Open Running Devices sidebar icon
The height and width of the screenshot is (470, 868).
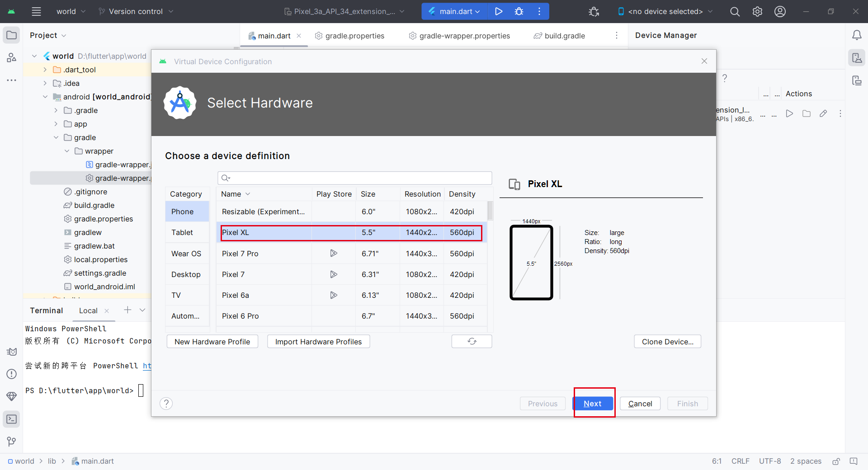point(857,80)
